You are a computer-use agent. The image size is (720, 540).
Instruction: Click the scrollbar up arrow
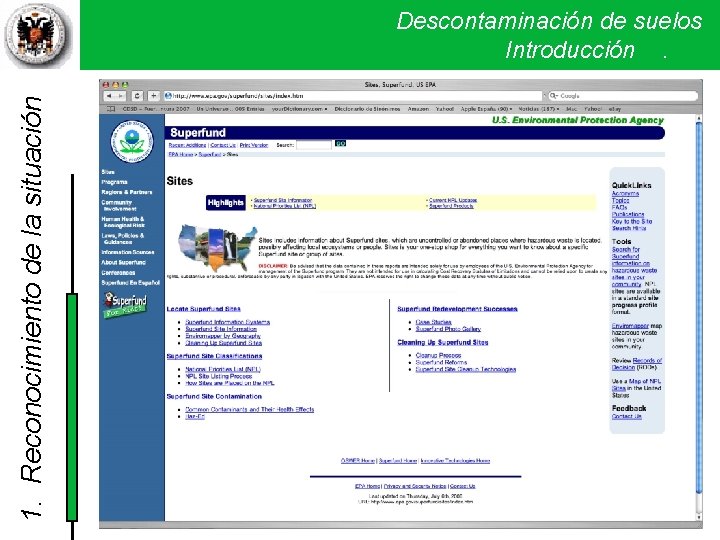(x=699, y=118)
